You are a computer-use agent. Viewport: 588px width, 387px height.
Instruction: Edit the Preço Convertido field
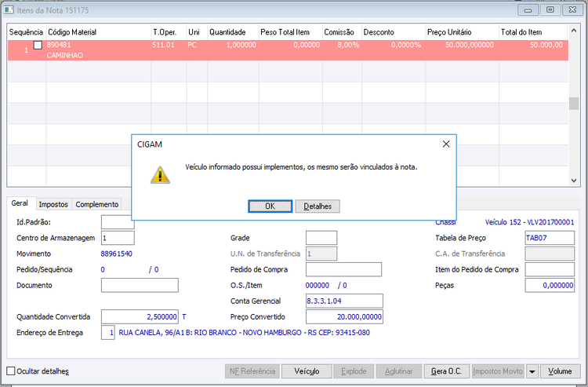click(x=345, y=317)
